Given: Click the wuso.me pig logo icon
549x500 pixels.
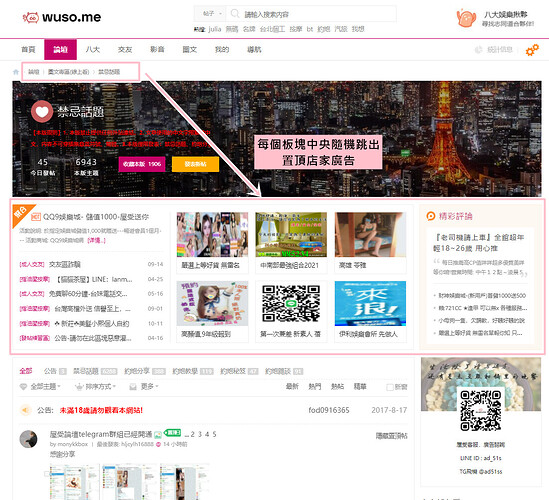Looking at the screenshot, I should 30,17.
